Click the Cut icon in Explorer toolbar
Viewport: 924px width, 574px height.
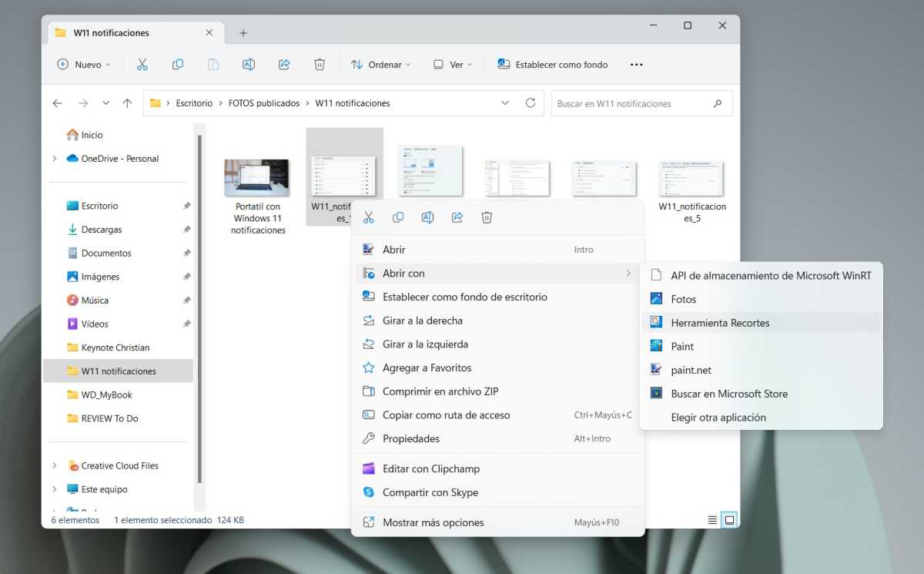(142, 65)
